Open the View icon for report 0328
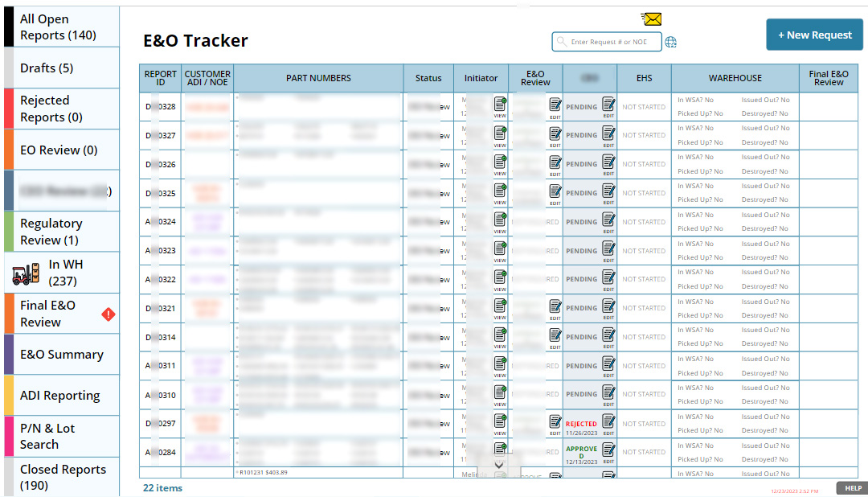This screenshot has width=868, height=497. [x=500, y=105]
